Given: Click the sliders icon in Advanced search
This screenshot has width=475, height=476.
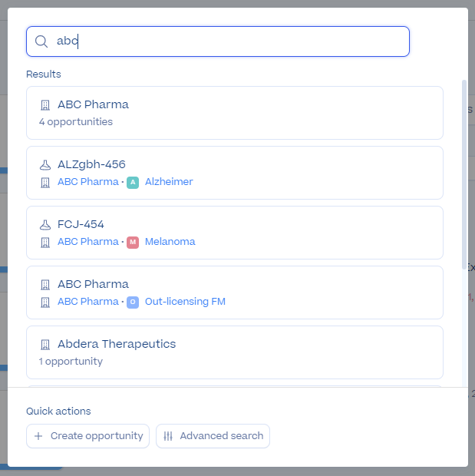Looking at the screenshot, I should pos(168,436).
